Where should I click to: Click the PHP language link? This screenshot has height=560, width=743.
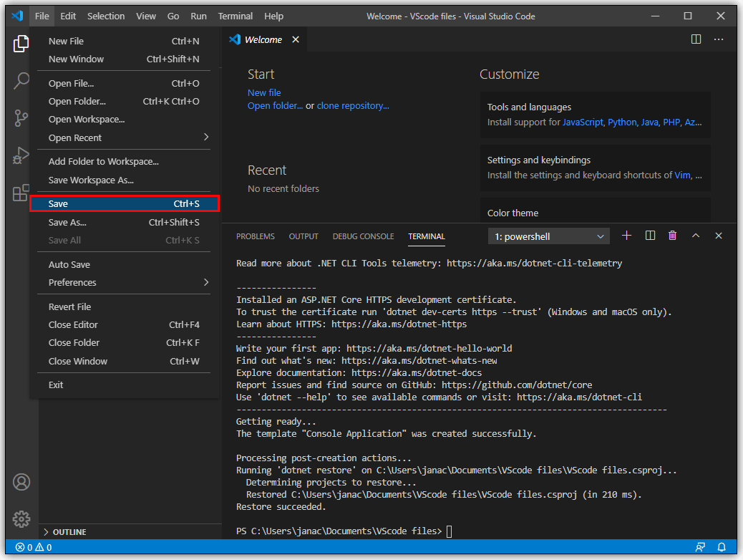coord(671,122)
